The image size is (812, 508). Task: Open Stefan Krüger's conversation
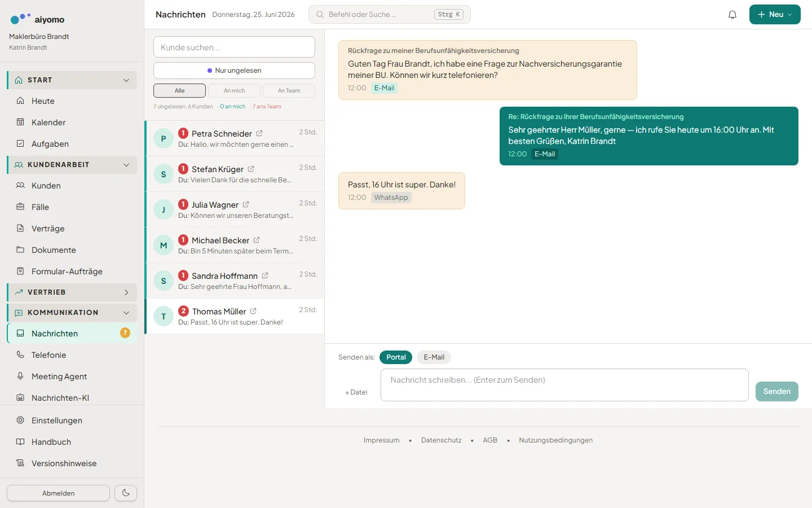click(x=235, y=174)
